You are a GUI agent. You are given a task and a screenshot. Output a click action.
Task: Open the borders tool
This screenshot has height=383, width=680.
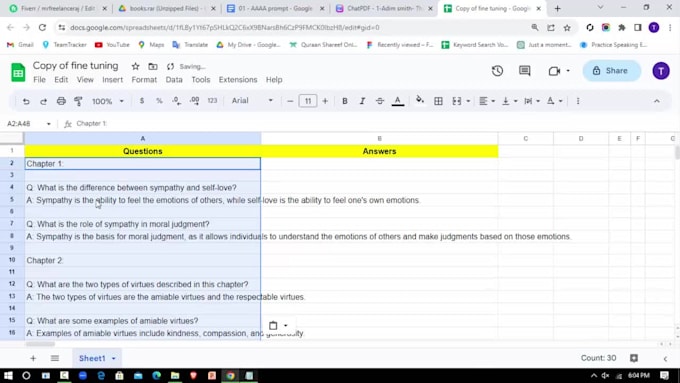click(x=438, y=101)
